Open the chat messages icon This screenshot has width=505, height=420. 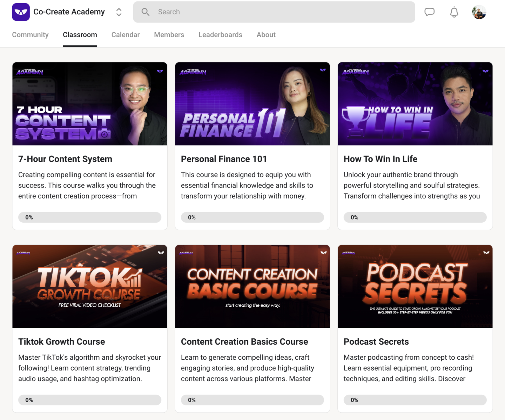[x=429, y=12]
